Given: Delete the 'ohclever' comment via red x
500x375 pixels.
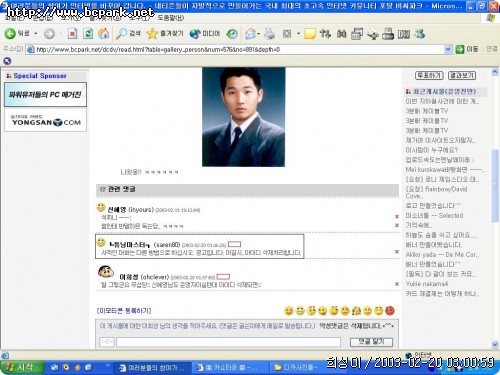Looking at the screenshot, I should point(397,284).
